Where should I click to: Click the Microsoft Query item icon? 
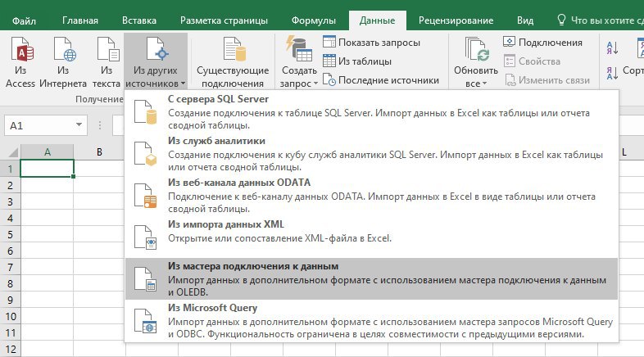(x=145, y=321)
